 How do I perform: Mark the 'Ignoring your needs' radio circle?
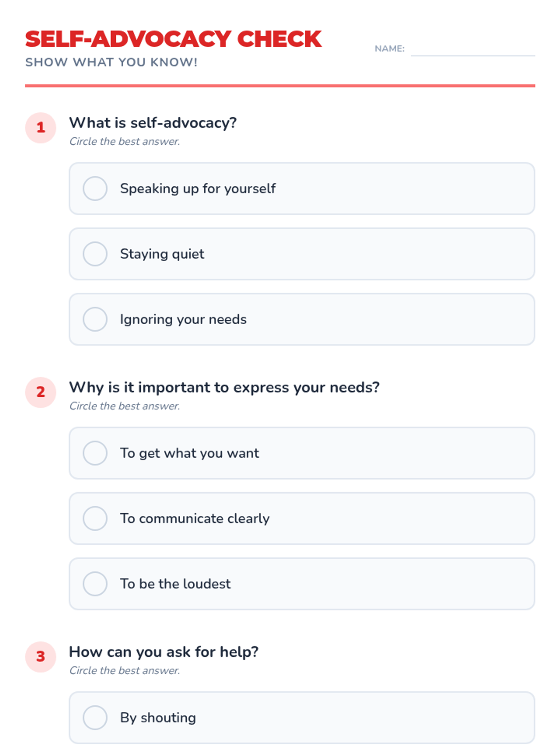pyautogui.click(x=95, y=319)
